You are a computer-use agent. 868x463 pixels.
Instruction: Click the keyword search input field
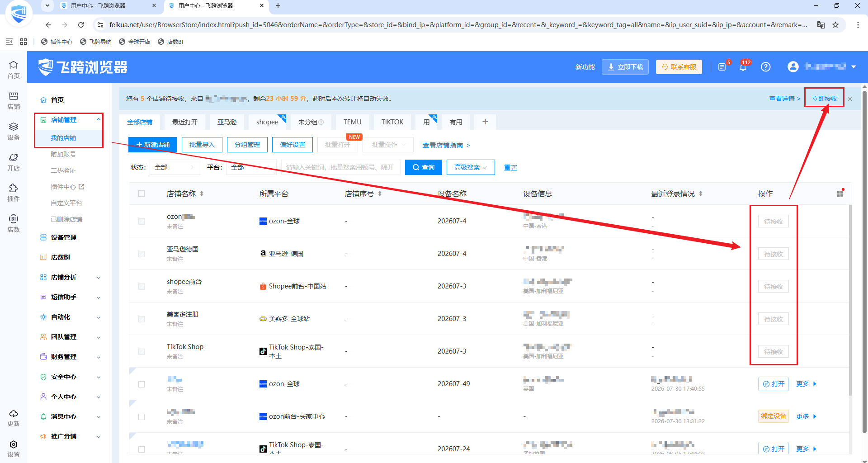(x=341, y=167)
